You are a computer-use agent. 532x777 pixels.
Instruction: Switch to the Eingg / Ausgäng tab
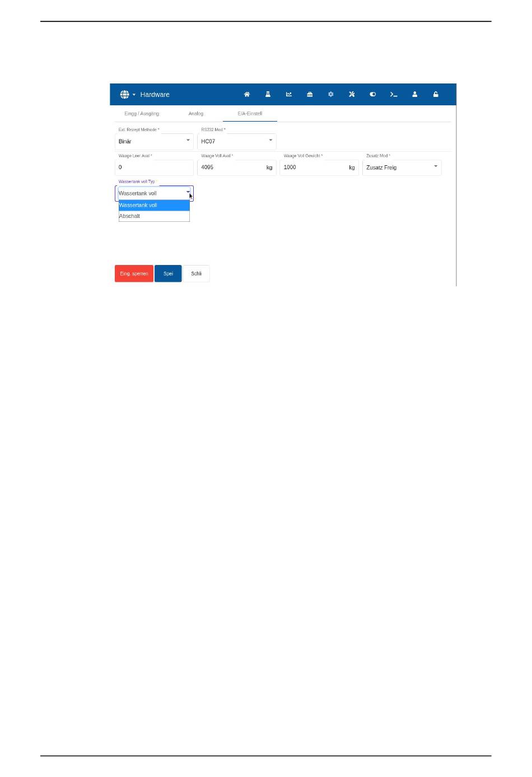click(x=142, y=114)
